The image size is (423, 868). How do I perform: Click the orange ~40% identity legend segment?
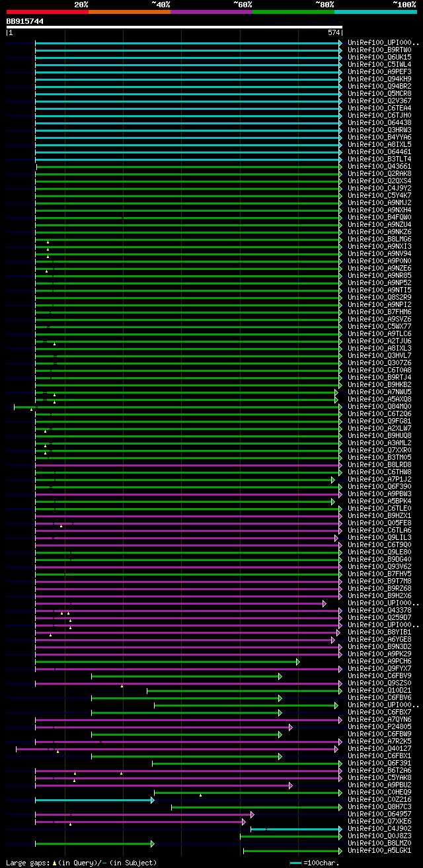pos(130,12)
